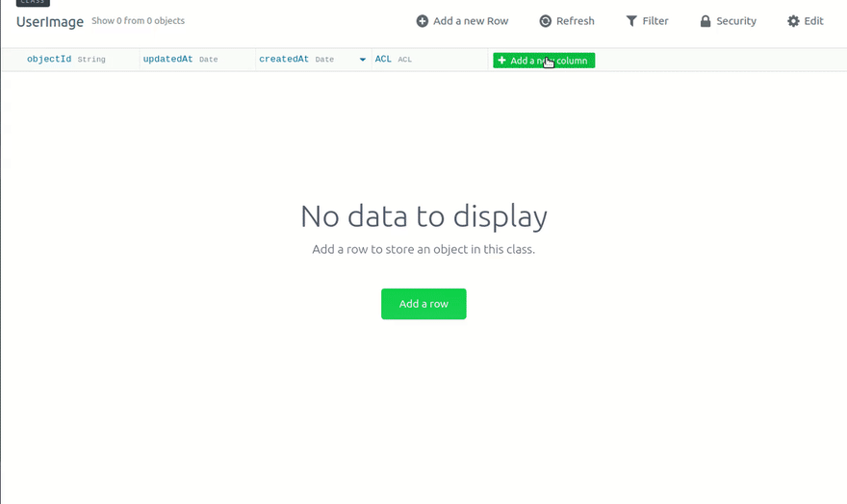Screen dimensions: 847x504
Task: Click the Edit gear icon
Action: (793, 21)
